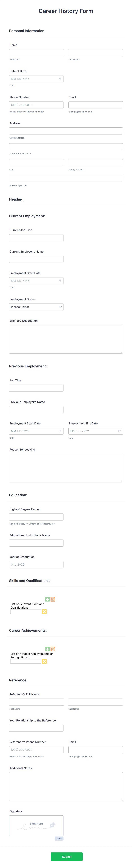This screenshot has height=868, width=132.
Task: Clear skills entry with the yellow X icon
Action: point(44,612)
